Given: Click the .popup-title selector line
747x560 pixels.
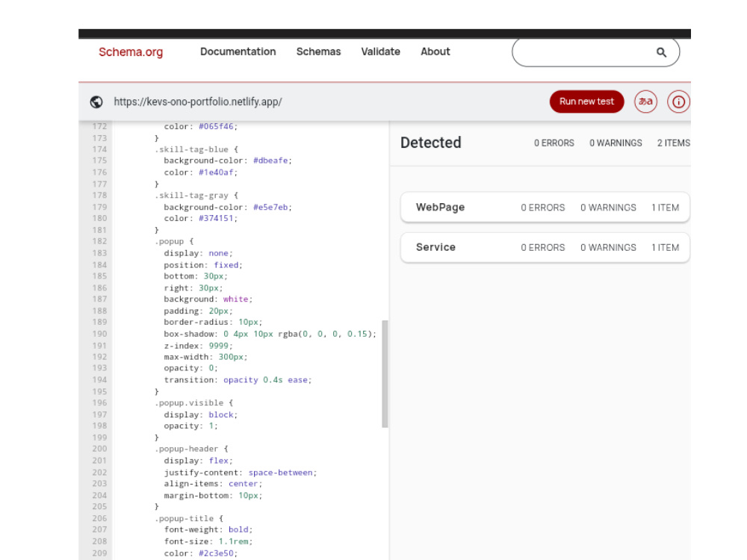Looking at the screenshot, I should click(x=189, y=519).
